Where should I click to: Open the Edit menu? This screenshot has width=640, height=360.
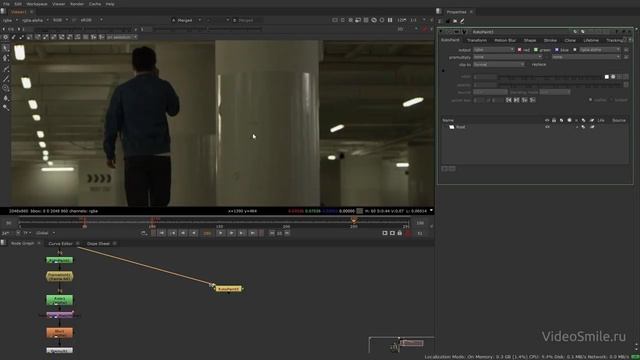click(x=18, y=4)
